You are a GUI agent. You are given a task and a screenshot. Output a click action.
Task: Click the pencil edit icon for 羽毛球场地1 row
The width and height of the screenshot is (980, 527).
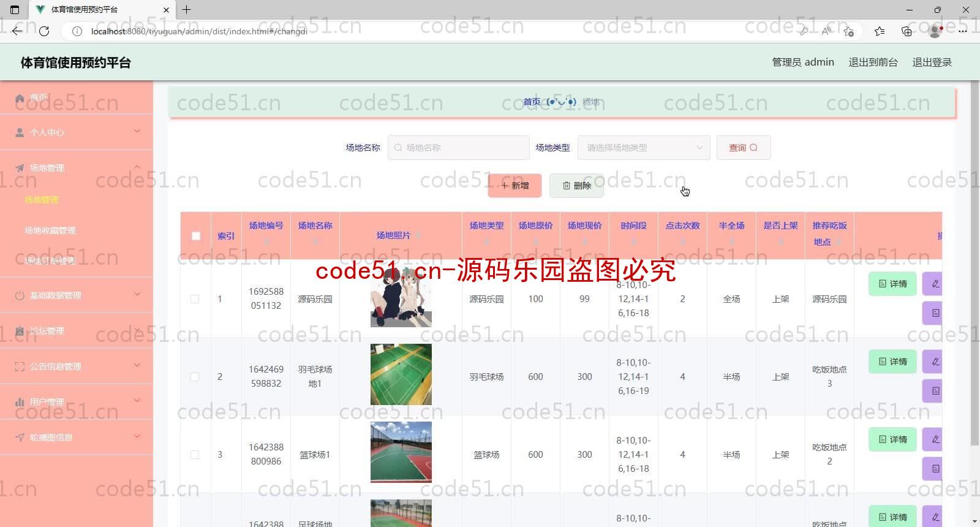coord(934,362)
